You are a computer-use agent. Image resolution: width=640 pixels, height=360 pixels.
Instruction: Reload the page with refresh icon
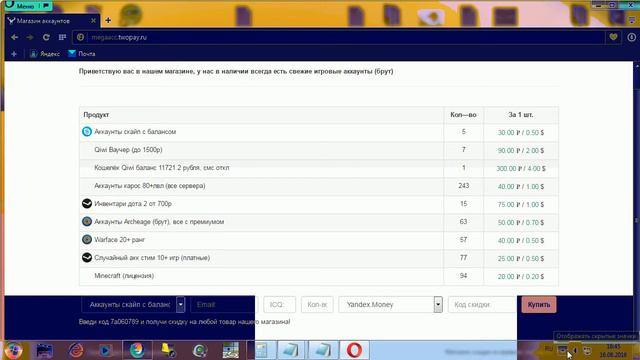(46, 37)
